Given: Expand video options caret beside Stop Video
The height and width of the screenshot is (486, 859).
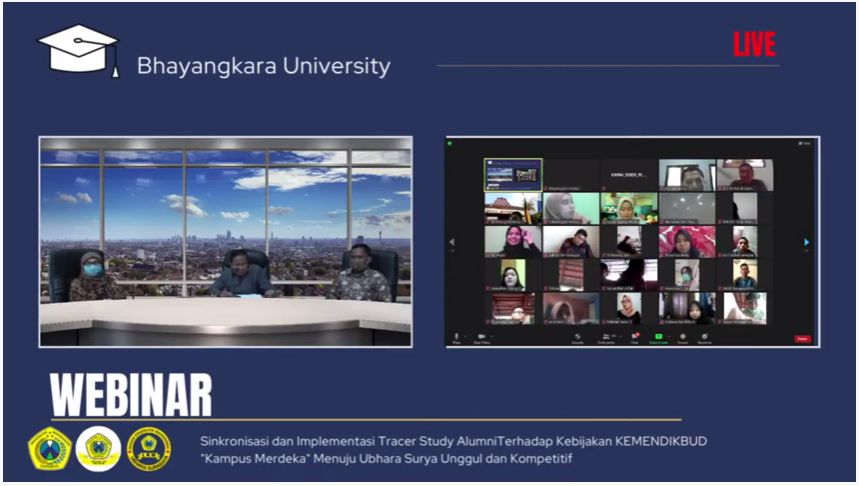Looking at the screenshot, I should pyautogui.click(x=492, y=336).
